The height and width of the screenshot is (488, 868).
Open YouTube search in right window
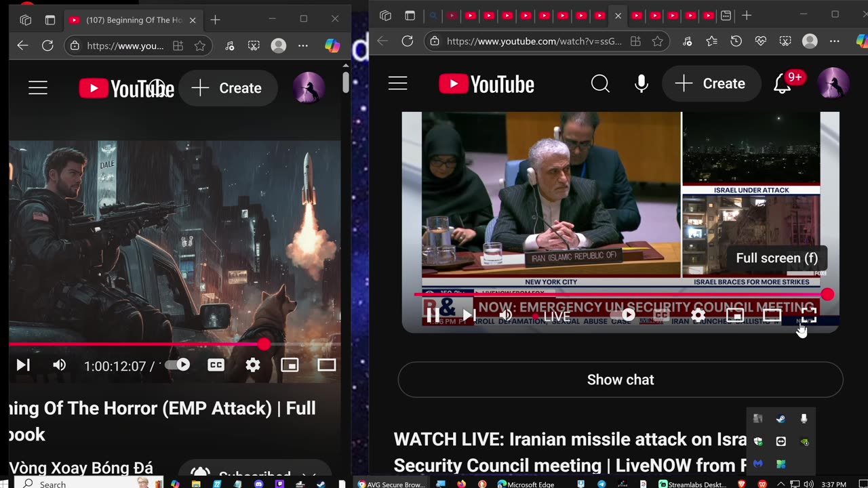coord(600,83)
